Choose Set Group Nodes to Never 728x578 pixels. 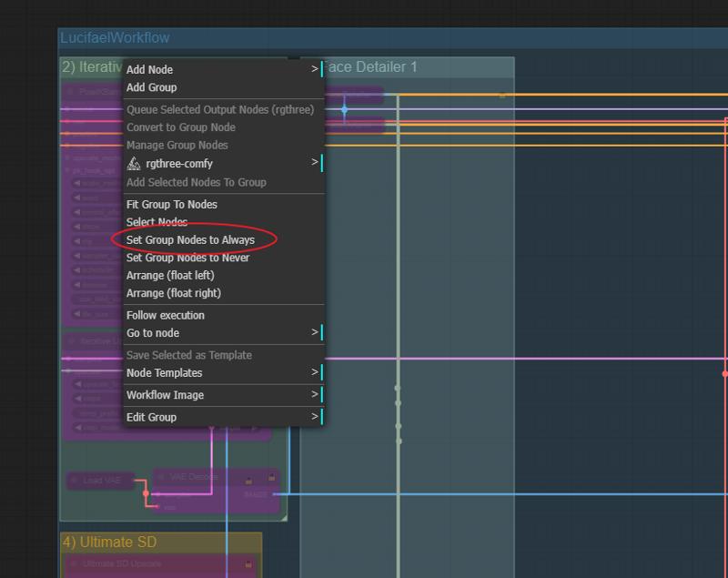(x=224, y=258)
